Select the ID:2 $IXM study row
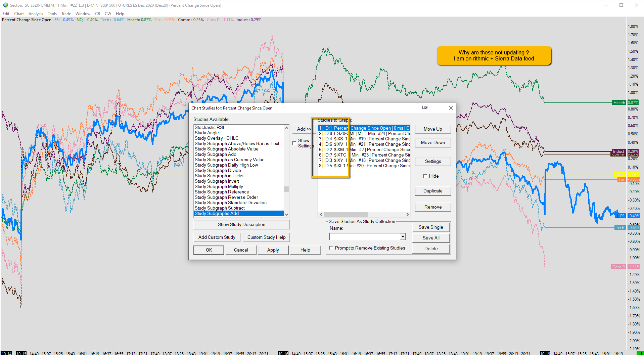 coord(364,149)
